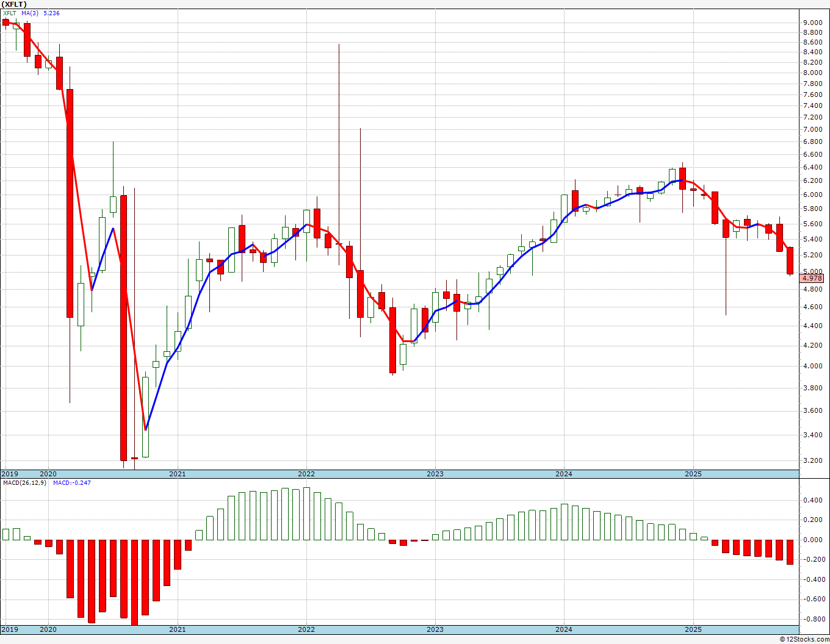Click the 7.600 price axis label

tap(812, 95)
